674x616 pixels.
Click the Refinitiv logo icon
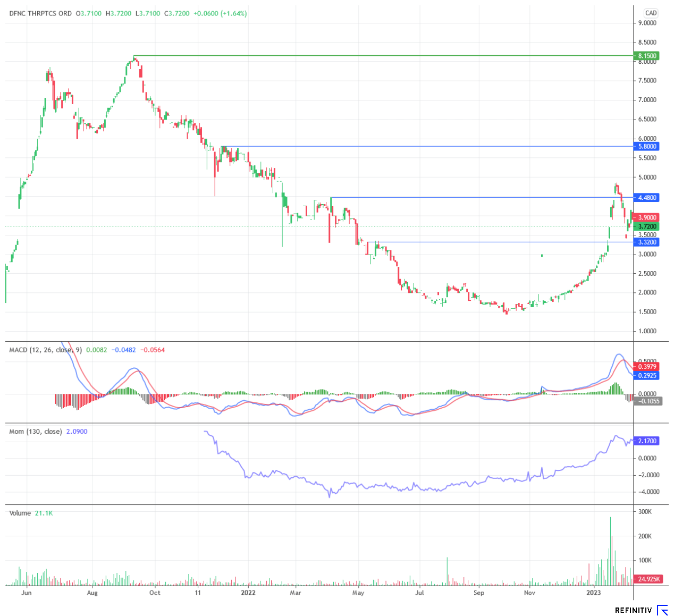point(662,610)
